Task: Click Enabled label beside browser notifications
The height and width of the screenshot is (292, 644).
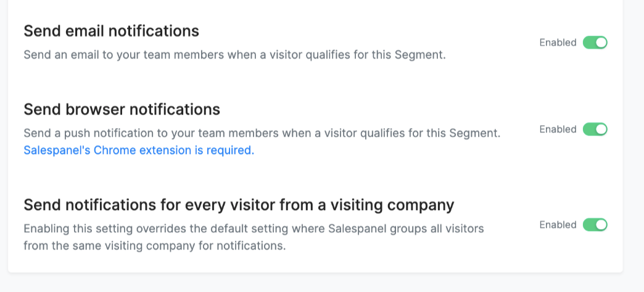Action: (558, 129)
